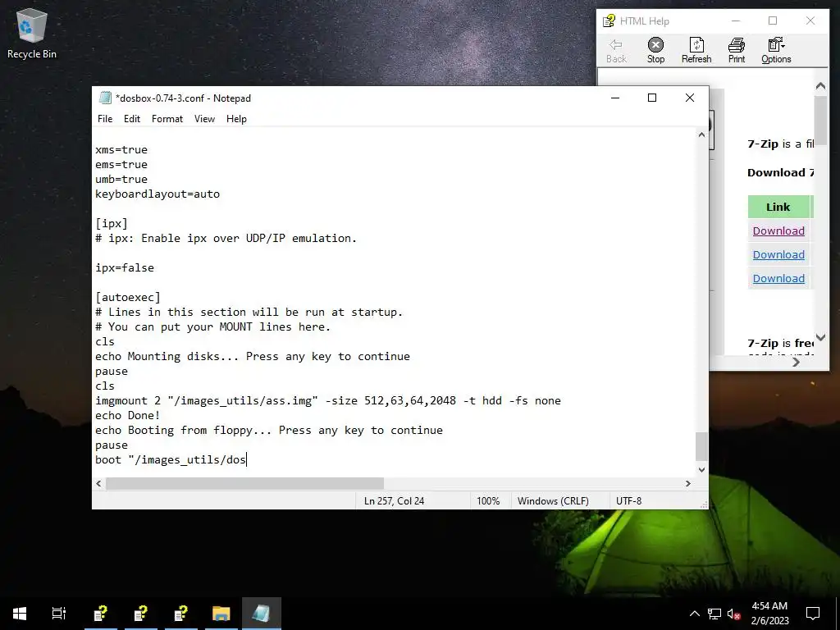Click the ems=true line

pyautogui.click(x=121, y=164)
